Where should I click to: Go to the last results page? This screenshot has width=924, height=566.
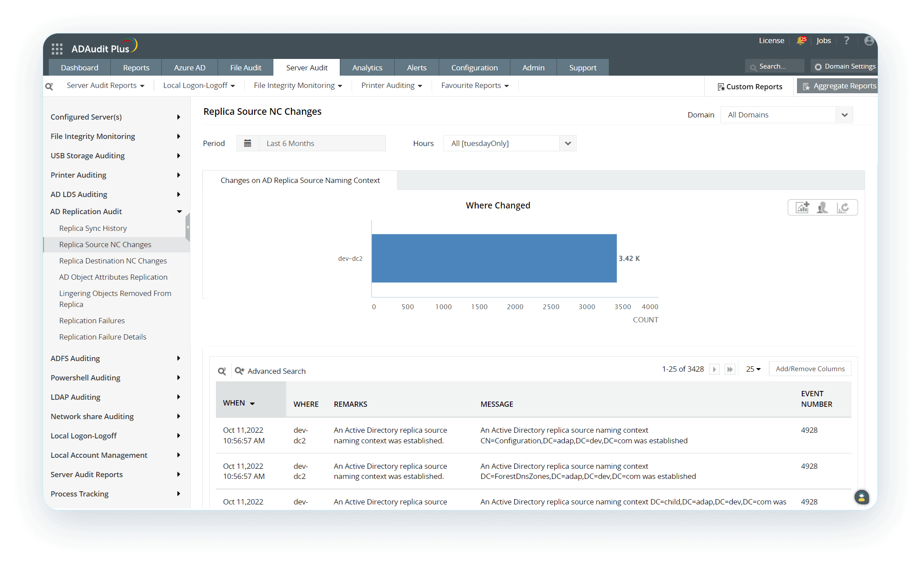730,369
